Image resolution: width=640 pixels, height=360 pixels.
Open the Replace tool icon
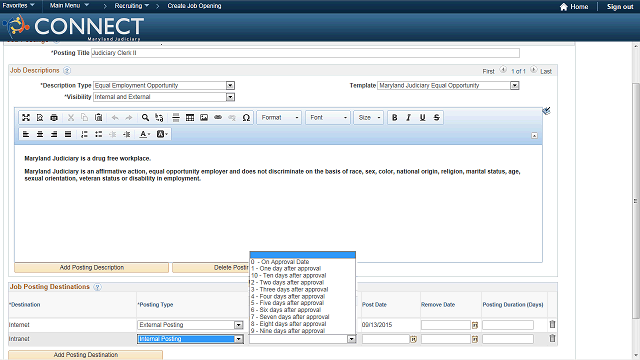tap(159, 118)
